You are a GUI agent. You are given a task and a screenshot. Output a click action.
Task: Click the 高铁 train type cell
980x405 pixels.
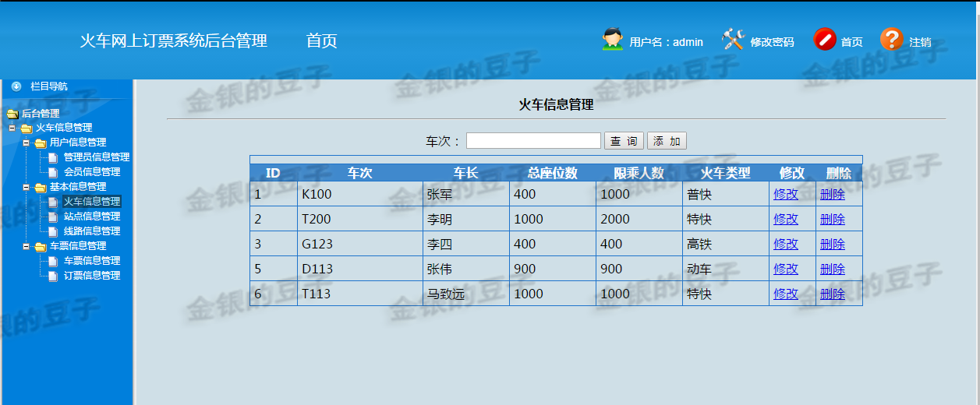click(x=725, y=245)
